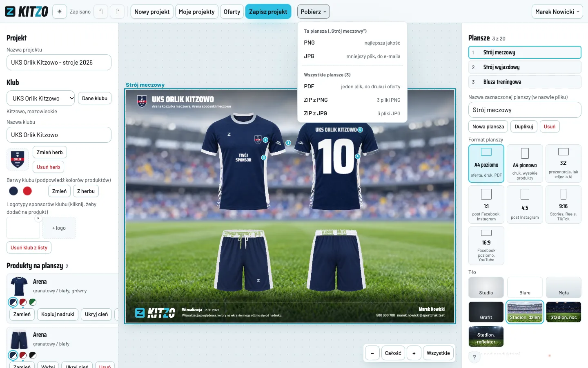
Task: Download ZIP z PNG for all boards
Action: point(352,100)
